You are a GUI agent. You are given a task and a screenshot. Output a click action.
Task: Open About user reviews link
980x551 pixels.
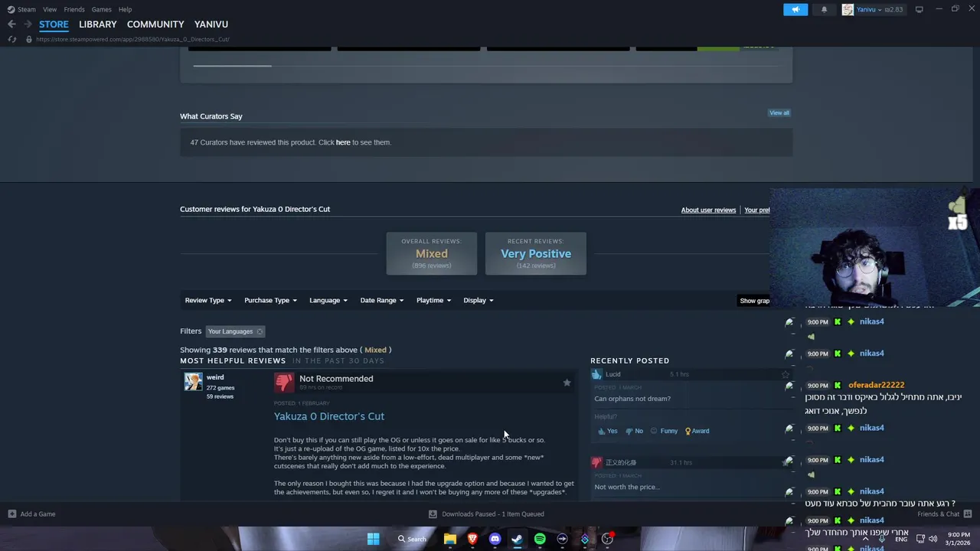click(708, 210)
